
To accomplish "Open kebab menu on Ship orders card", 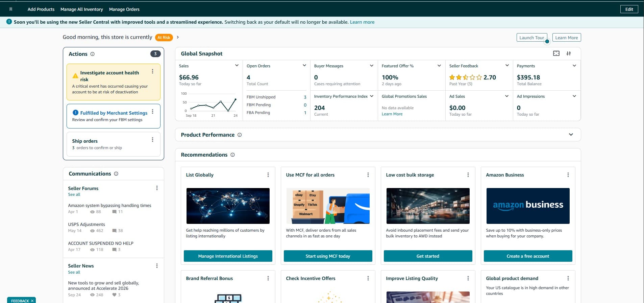I will click(153, 140).
